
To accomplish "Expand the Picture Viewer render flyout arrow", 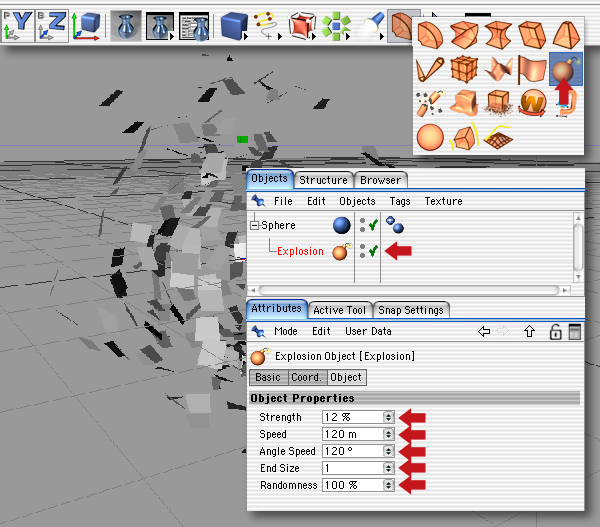I will 172,37.
